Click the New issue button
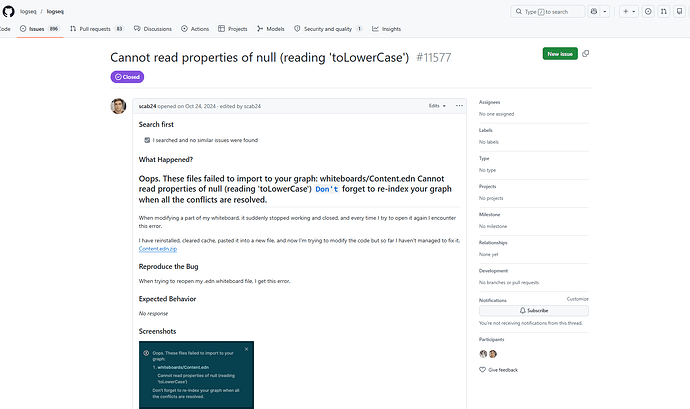The width and height of the screenshot is (690, 409). [560, 54]
